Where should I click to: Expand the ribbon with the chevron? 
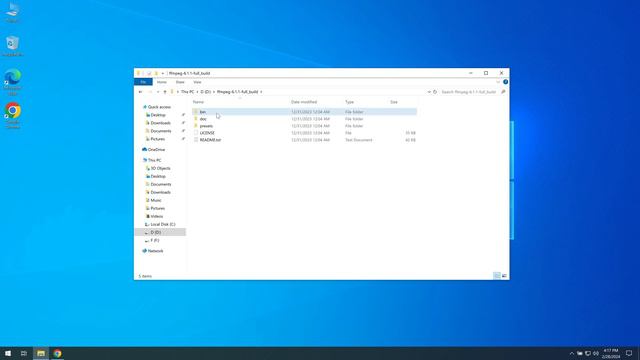click(498, 82)
